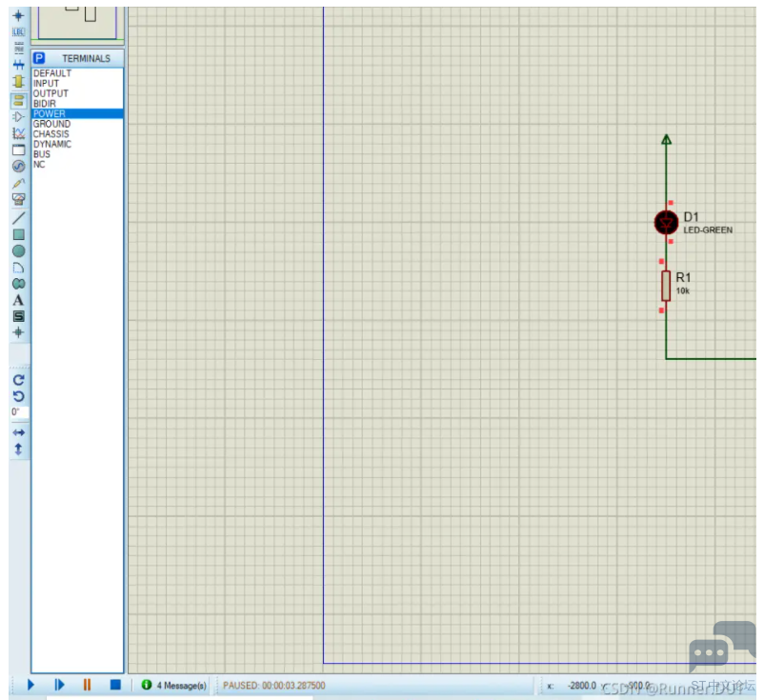Pause the running simulation

click(x=87, y=684)
